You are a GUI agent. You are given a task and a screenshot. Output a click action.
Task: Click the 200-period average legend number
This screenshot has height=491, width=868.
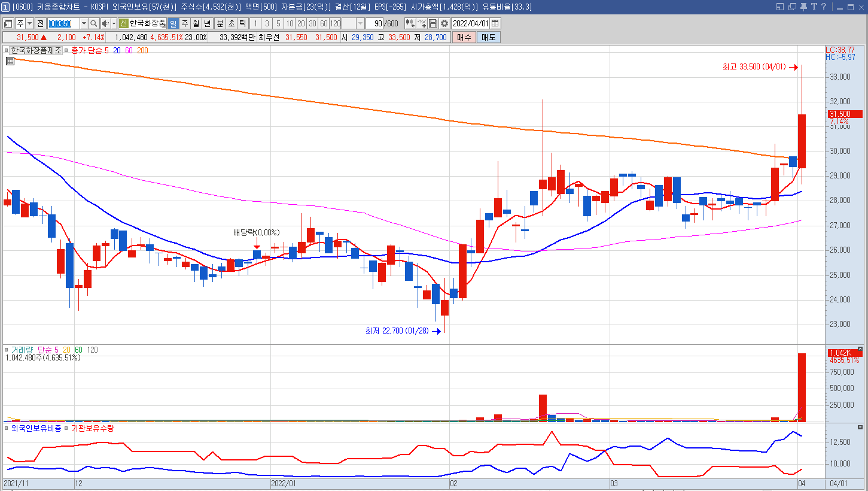[142, 50]
